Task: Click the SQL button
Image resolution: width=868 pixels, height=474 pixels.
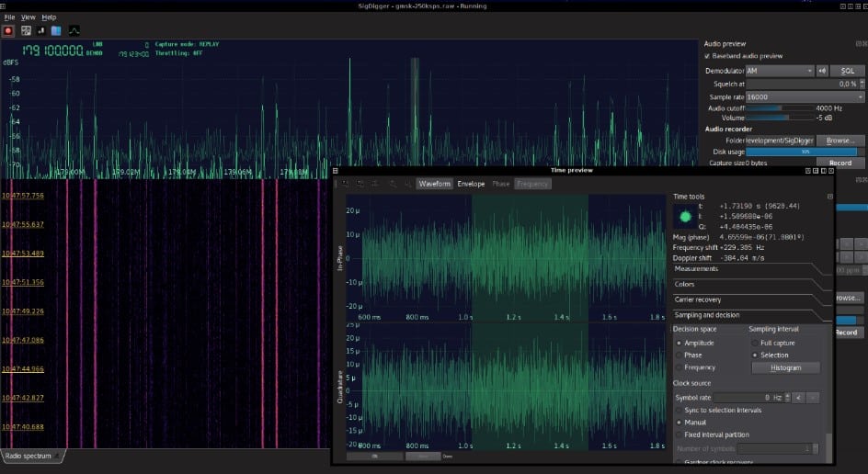Action: pyautogui.click(x=847, y=71)
